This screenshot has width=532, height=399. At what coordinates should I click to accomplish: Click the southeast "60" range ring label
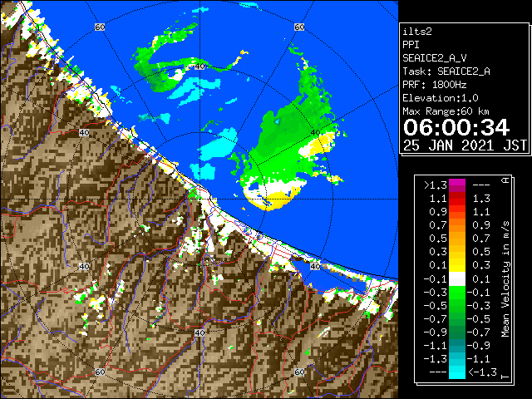click(299, 372)
